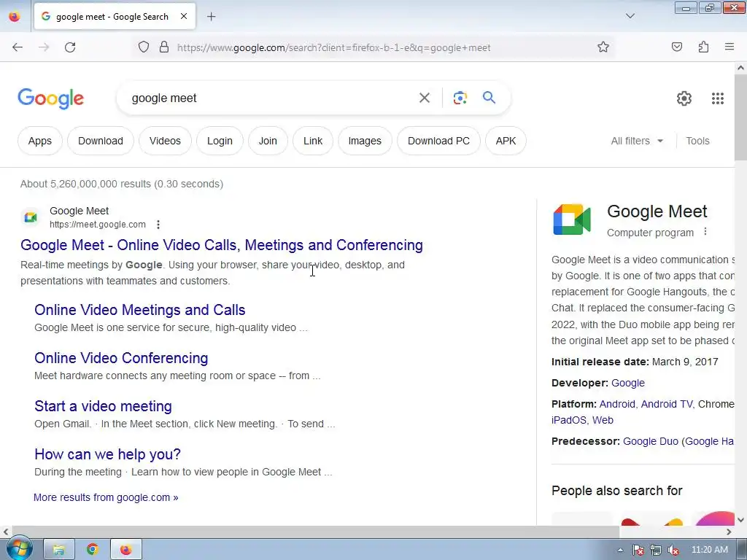
Task: Save page to Pocket icon
Action: [x=676, y=47]
